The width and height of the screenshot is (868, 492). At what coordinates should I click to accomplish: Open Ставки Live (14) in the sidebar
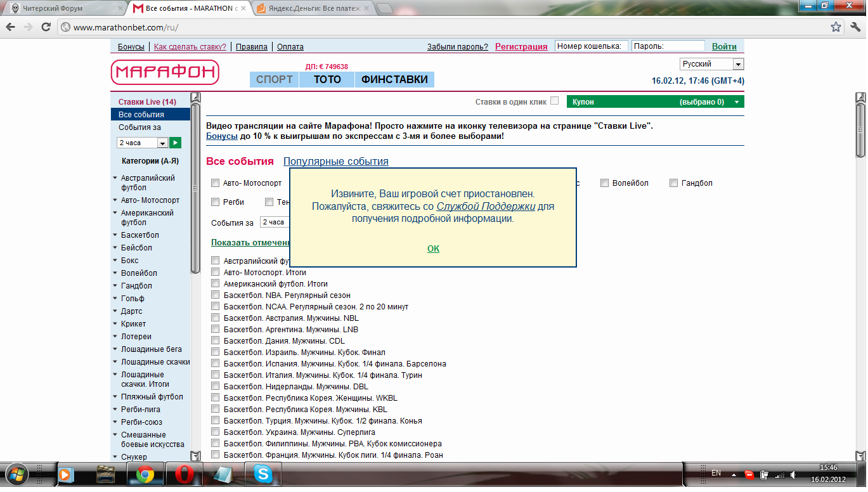pos(147,102)
